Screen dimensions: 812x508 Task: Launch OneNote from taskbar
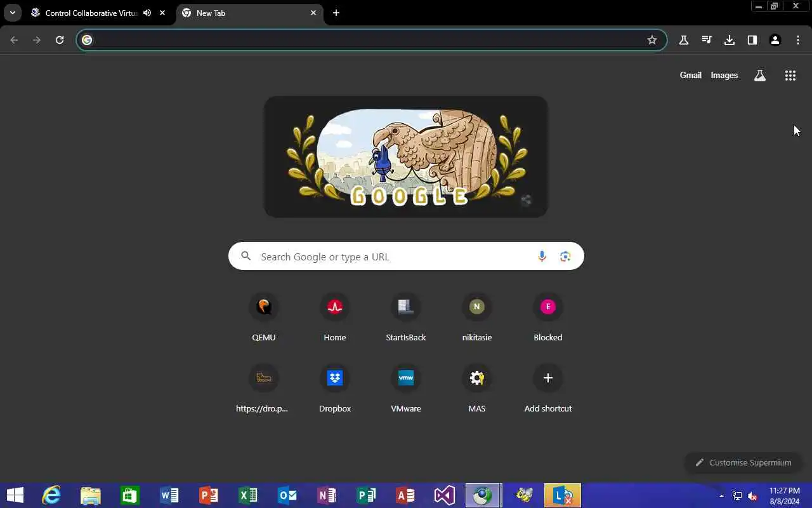[x=327, y=495]
